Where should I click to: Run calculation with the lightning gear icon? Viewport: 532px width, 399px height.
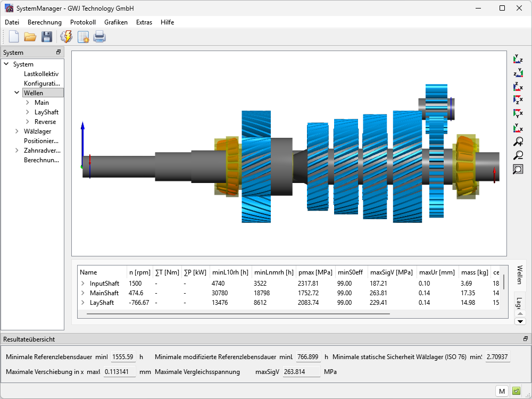tap(66, 37)
